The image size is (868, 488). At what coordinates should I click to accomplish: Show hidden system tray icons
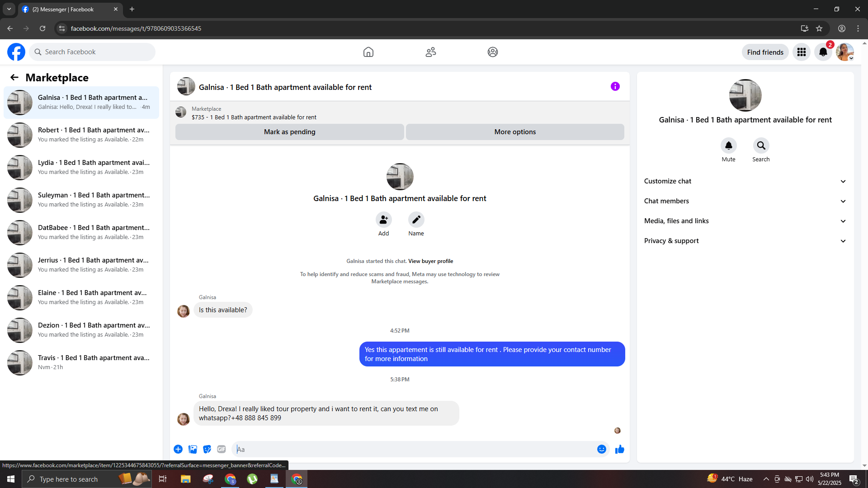pos(766,479)
